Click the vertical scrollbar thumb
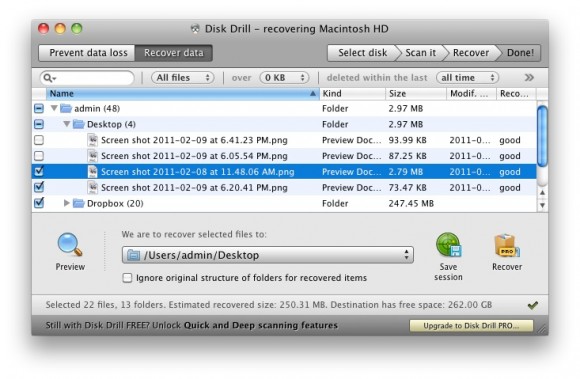 pyautogui.click(x=542, y=136)
